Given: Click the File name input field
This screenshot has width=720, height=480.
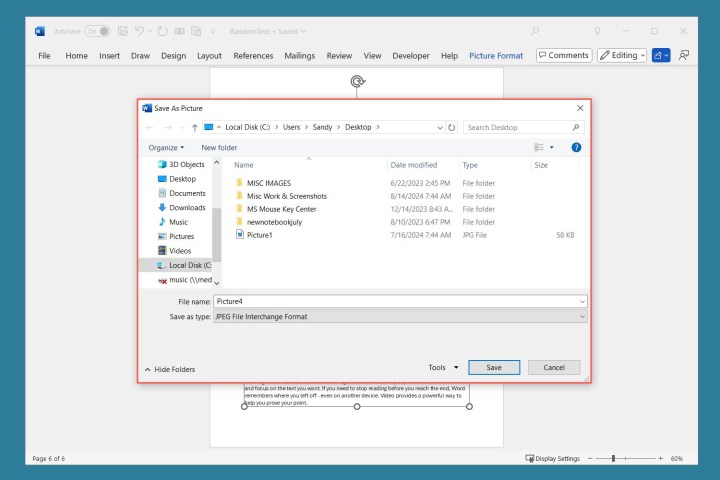Looking at the screenshot, I should pos(400,300).
